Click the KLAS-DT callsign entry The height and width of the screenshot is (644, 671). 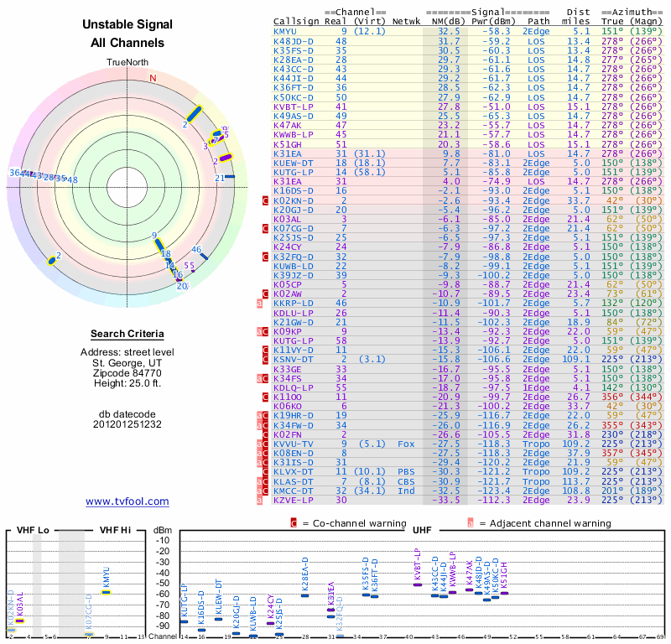pos(294,480)
